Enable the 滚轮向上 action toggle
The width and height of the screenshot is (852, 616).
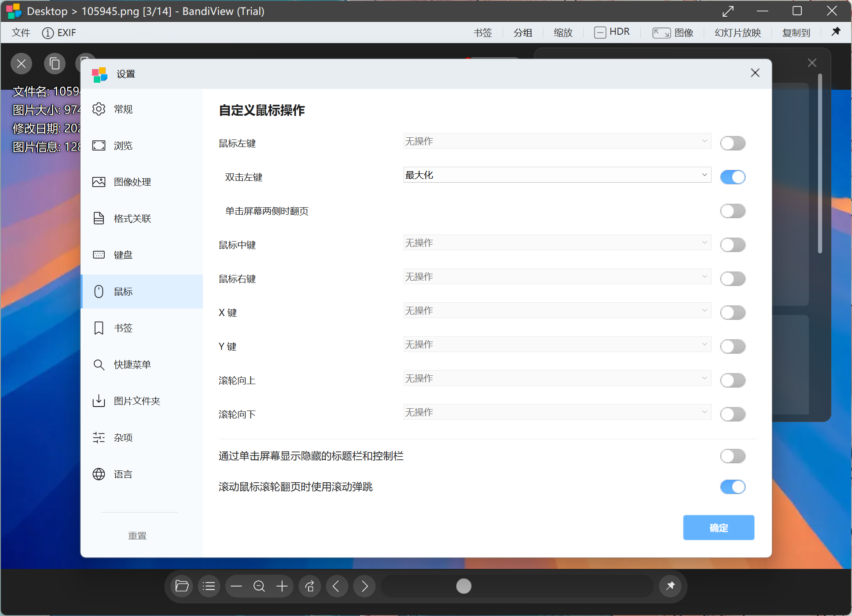point(733,381)
